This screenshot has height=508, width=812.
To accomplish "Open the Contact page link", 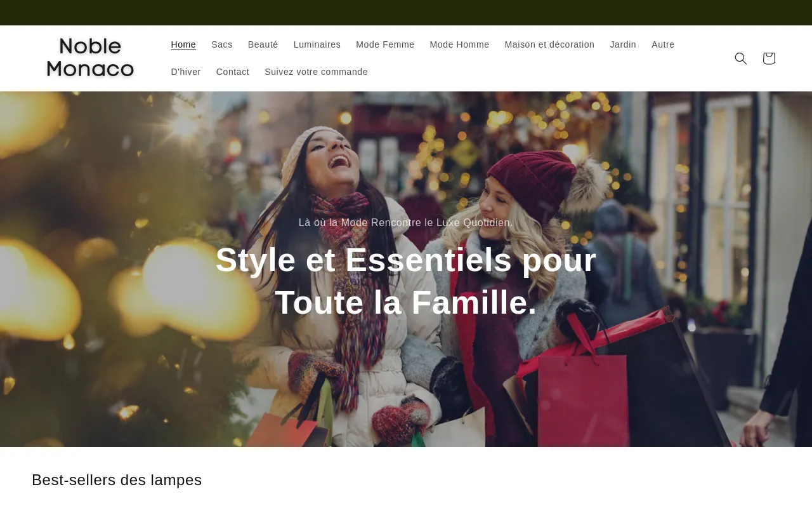I will 233,72.
